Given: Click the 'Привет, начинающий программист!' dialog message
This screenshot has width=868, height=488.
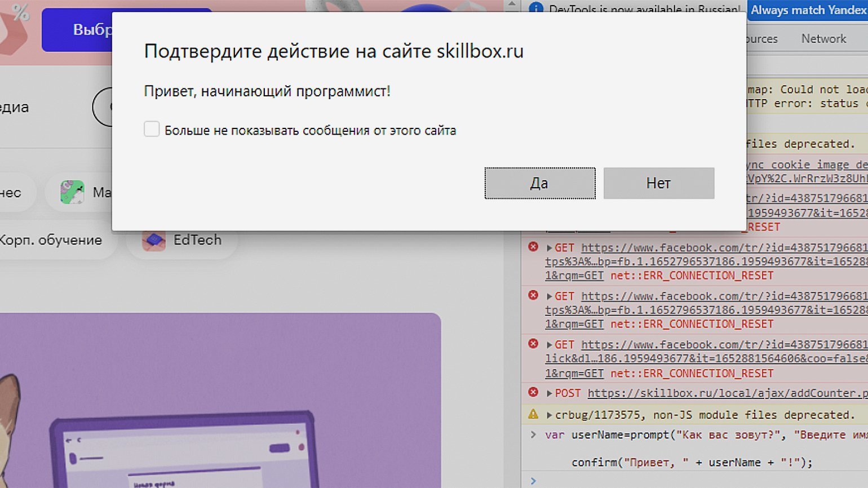Looking at the screenshot, I should click(267, 91).
